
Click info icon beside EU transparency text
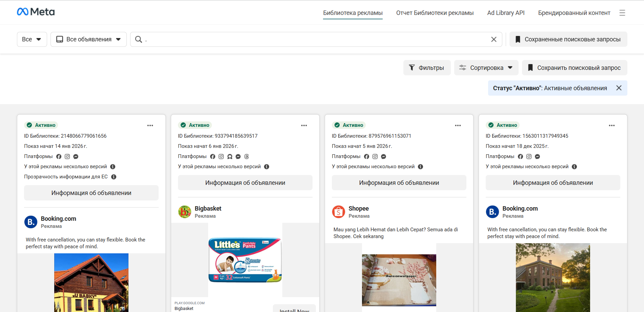click(x=114, y=177)
